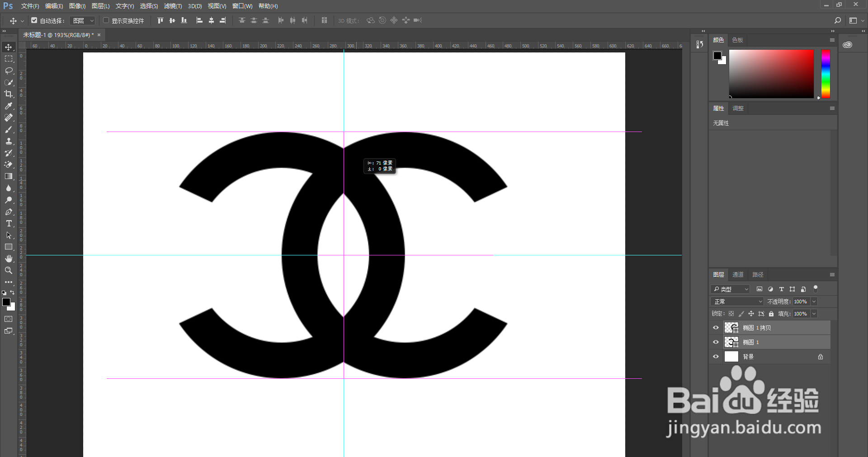The width and height of the screenshot is (868, 457).
Task: Open the search magnifier in options bar
Action: point(838,20)
